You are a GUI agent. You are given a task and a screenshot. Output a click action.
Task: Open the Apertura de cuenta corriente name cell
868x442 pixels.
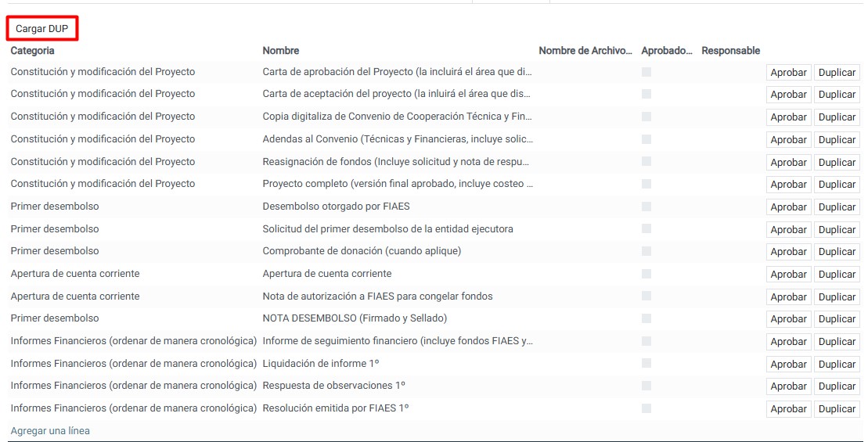point(327,274)
